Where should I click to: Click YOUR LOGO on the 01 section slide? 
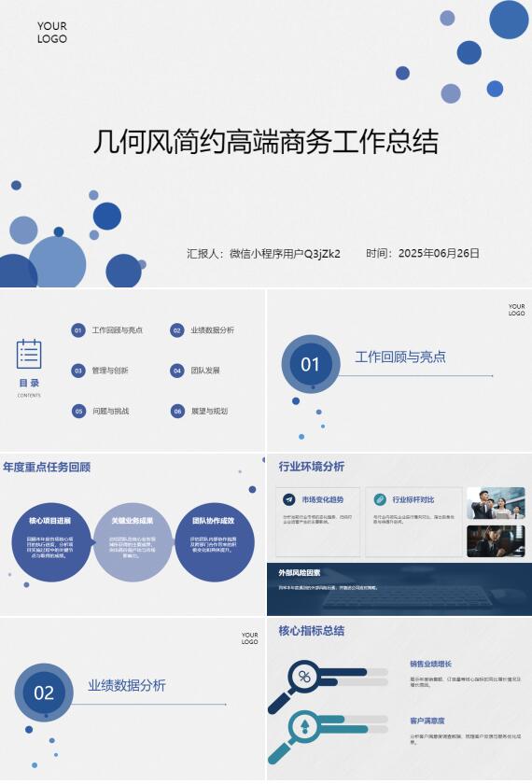(516, 310)
